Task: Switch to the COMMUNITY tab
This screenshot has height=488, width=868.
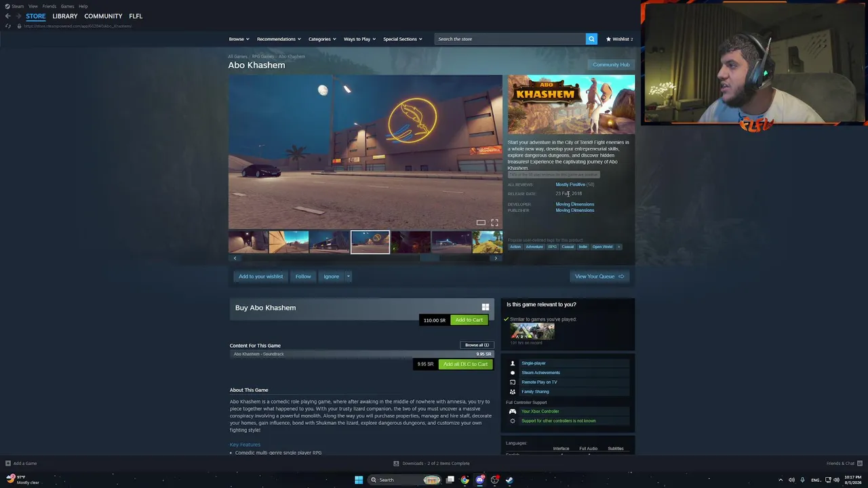Action: click(103, 16)
